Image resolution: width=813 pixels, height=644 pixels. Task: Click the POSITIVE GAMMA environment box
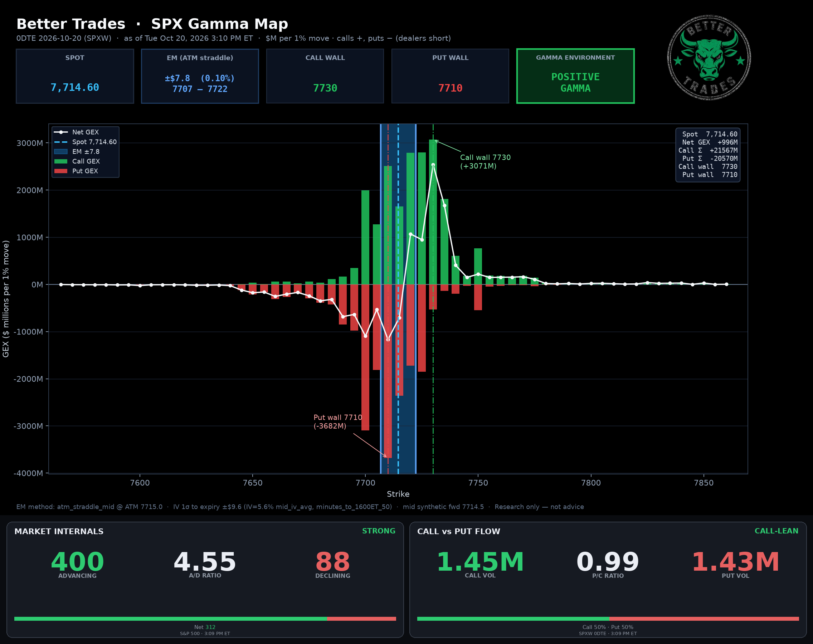click(575, 76)
